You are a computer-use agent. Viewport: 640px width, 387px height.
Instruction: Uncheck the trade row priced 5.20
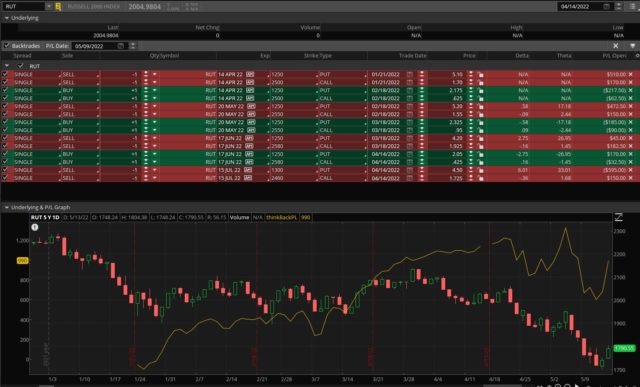pos(5,107)
